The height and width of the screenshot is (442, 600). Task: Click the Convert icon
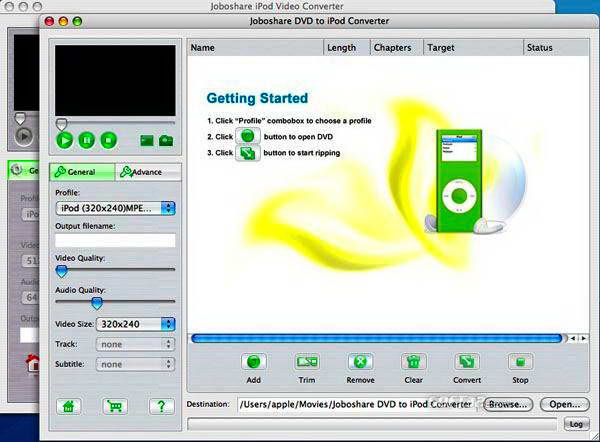(467, 362)
